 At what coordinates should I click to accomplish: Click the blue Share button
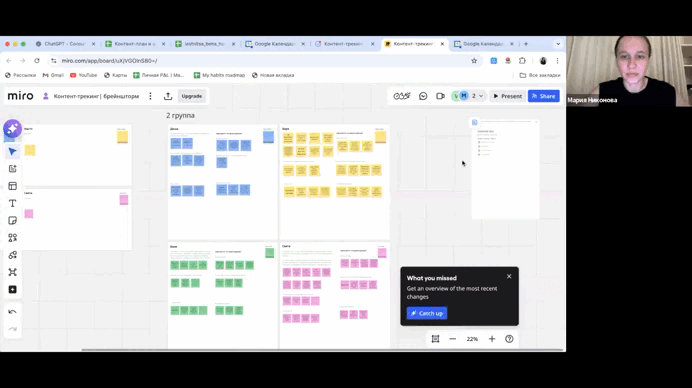(543, 96)
